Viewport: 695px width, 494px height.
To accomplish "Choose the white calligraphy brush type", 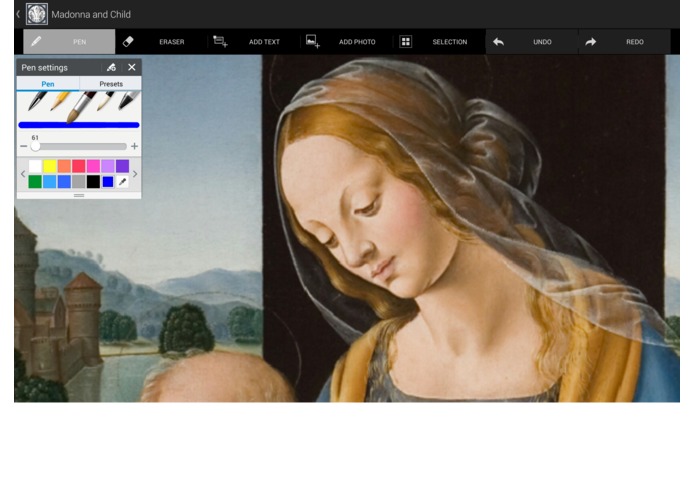I will (105, 101).
